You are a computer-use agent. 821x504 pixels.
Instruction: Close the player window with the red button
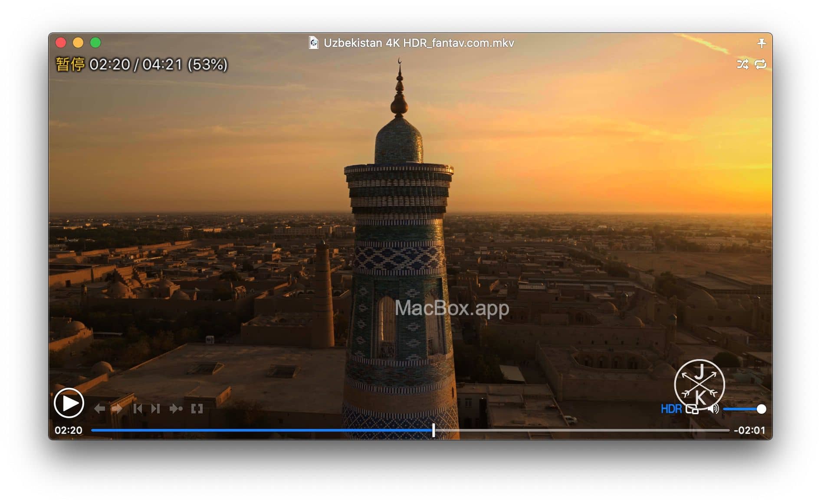click(61, 43)
